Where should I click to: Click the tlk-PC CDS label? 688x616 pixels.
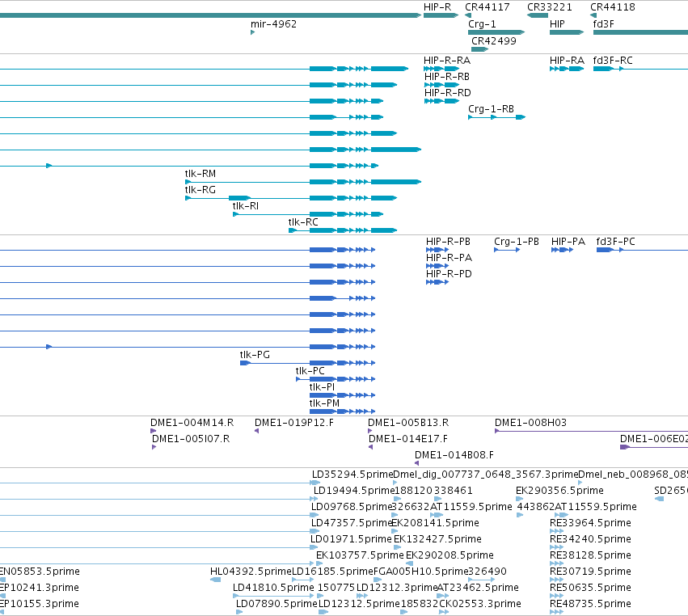pyautogui.click(x=310, y=371)
